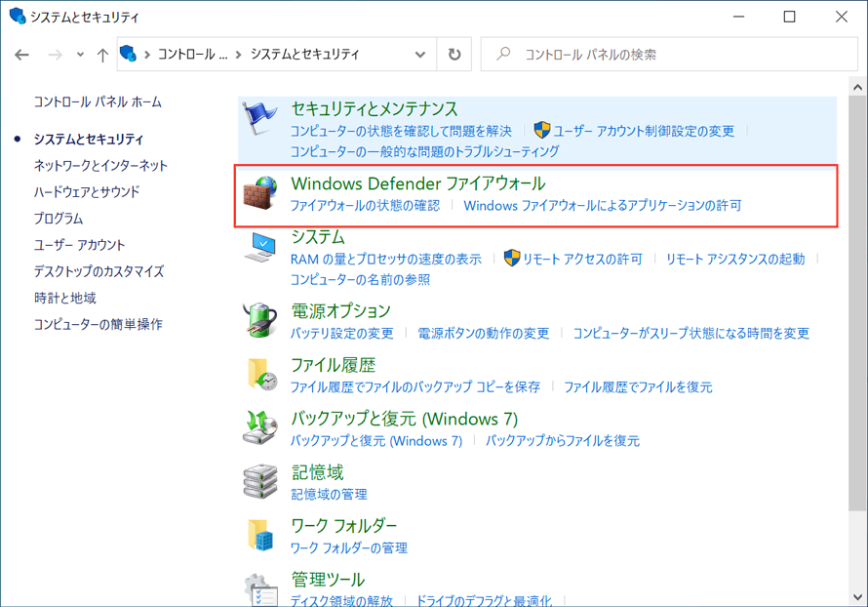Maximize the システムとセキュリティ window
868x607 pixels.
pyautogui.click(x=789, y=17)
